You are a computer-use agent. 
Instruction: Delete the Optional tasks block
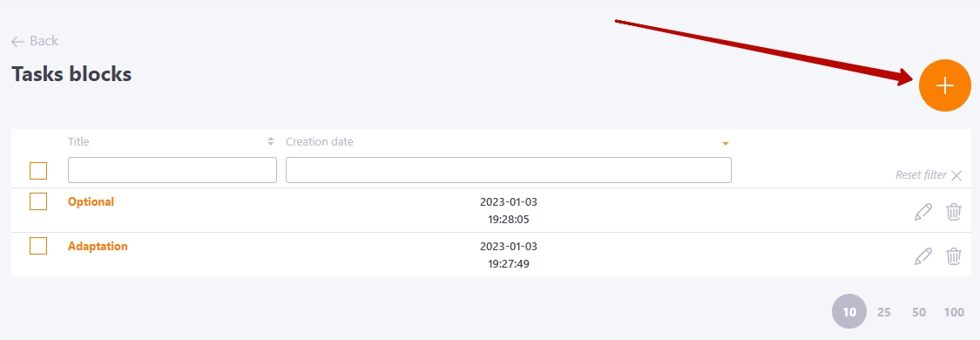pyautogui.click(x=954, y=212)
